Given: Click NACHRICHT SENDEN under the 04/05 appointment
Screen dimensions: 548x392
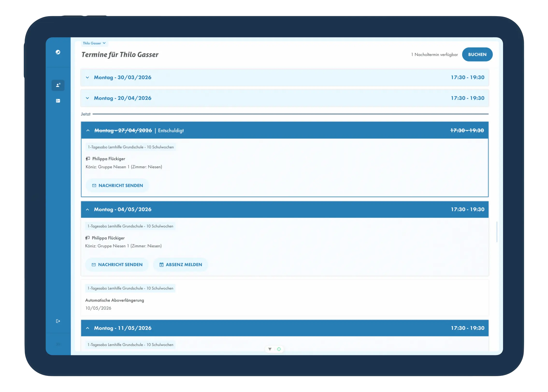Looking at the screenshot, I should pos(117,265).
